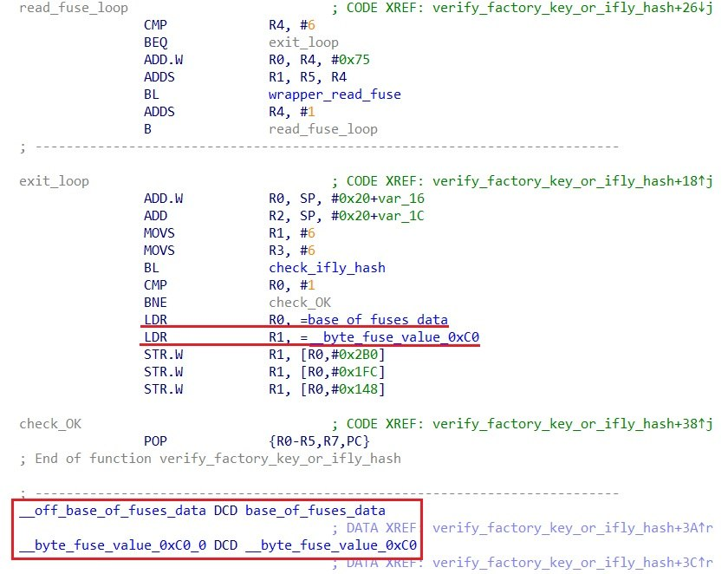Select the [R0,#0x1FC] store operand
Screen dimensions: 728x574
pyautogui.click(x=342, y=372)
